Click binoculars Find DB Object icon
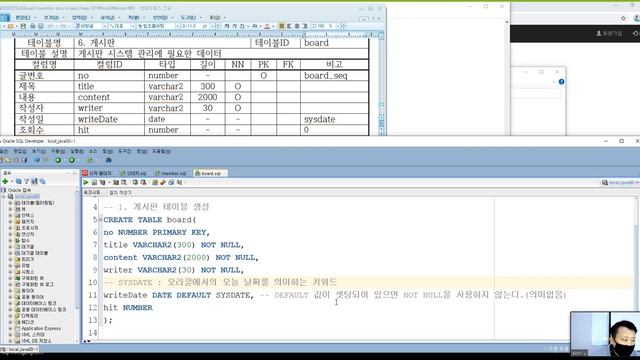Viewport: 640px width, 360px height. [108, 160]
